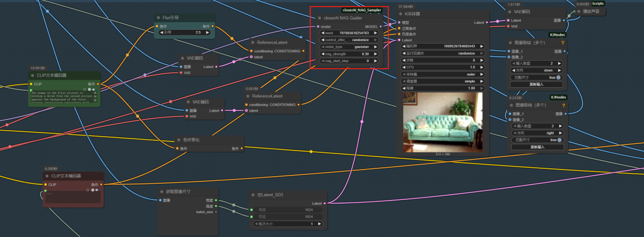Click 更新输入 button on lower 图像联结 node

(x=537, y=147)
